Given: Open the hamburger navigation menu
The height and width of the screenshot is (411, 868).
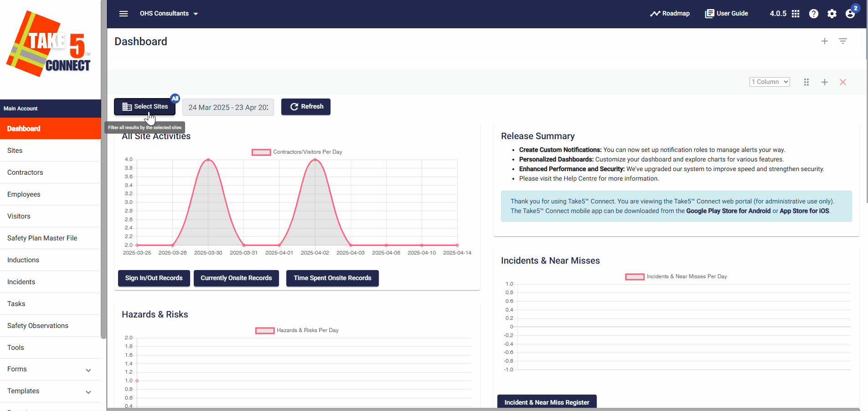Looking at the screenshot, I should [x=124, y=14].
